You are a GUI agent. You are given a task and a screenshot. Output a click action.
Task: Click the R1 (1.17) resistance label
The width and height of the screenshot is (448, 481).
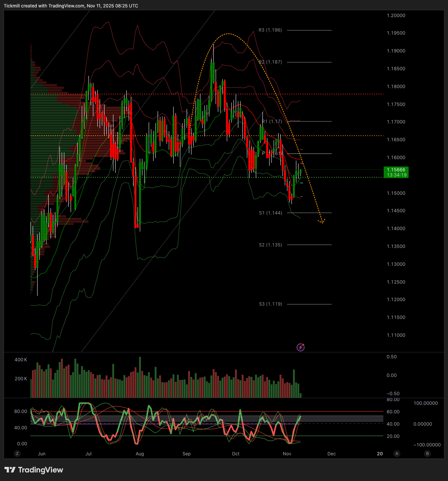coord(272,122)
